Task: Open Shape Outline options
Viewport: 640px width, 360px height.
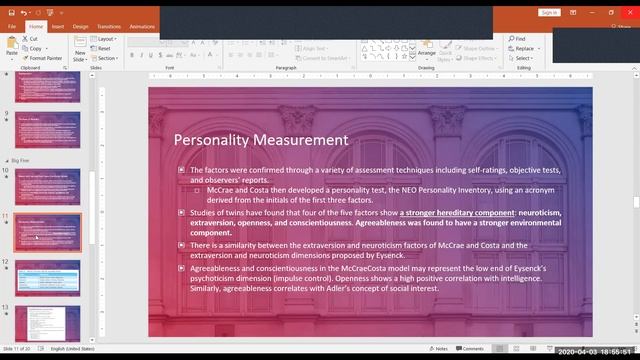Action: point(478,49)
